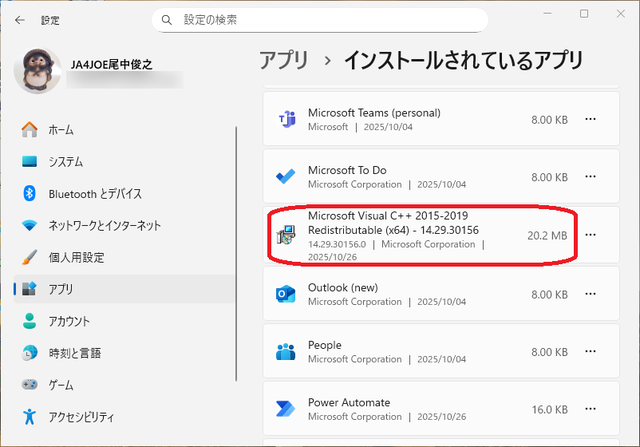Image resolution: width=640 pixels, height=447 pixels.
Task: Click the Microsoft Teams app icon
Action: (287, 119)
